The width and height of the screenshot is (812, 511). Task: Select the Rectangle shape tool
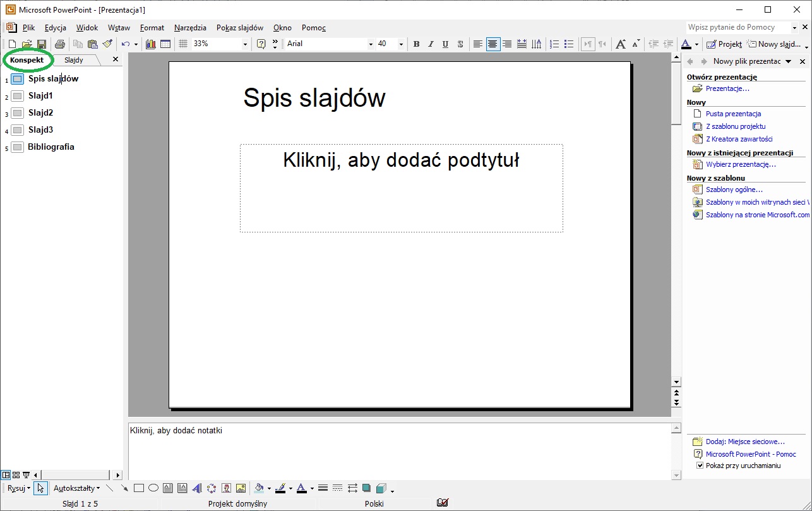139,488
